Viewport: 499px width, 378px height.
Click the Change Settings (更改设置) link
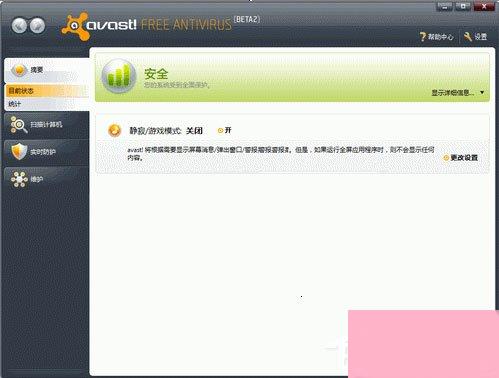[461, 158]
